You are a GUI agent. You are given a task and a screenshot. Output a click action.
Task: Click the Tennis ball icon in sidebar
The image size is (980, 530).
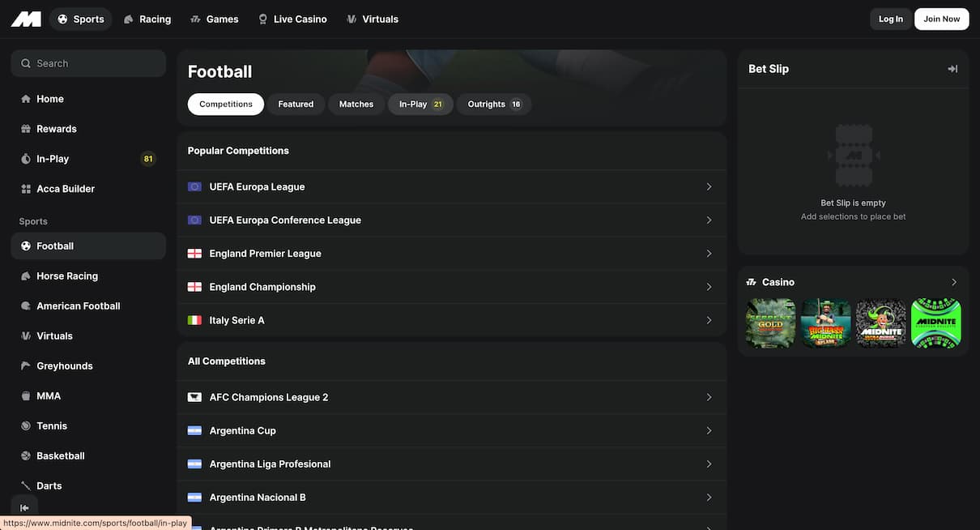click(26, 426)
